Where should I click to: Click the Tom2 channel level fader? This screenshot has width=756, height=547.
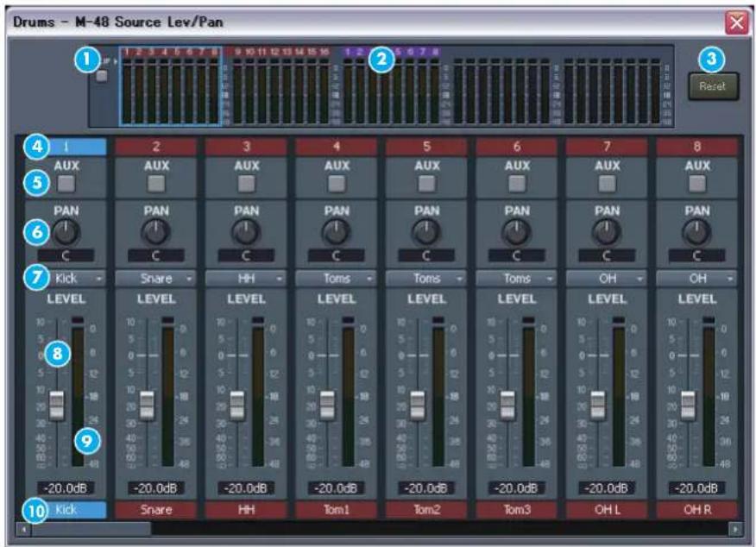[x=418, y=406]
